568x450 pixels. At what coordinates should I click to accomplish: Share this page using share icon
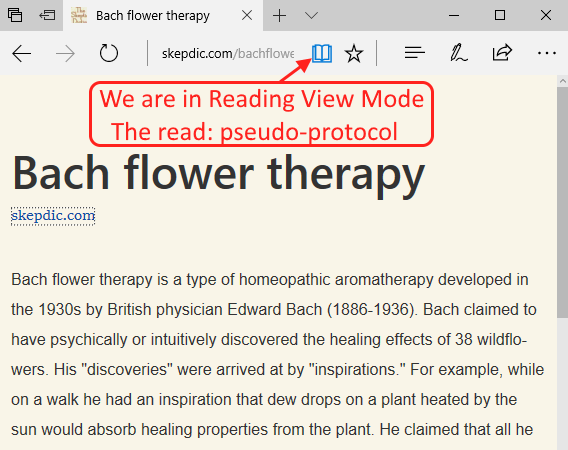click(502, 53)
